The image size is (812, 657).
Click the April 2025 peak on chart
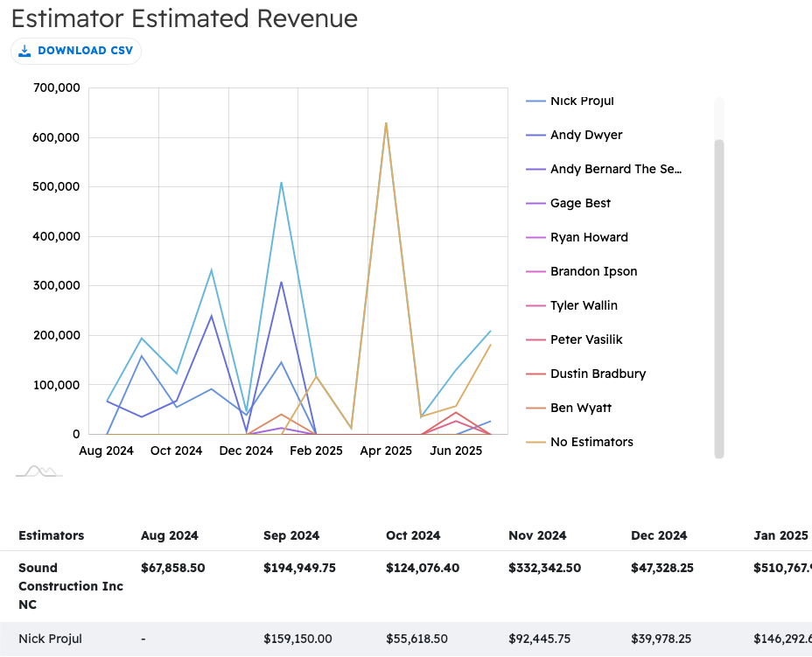click(386, 123)
